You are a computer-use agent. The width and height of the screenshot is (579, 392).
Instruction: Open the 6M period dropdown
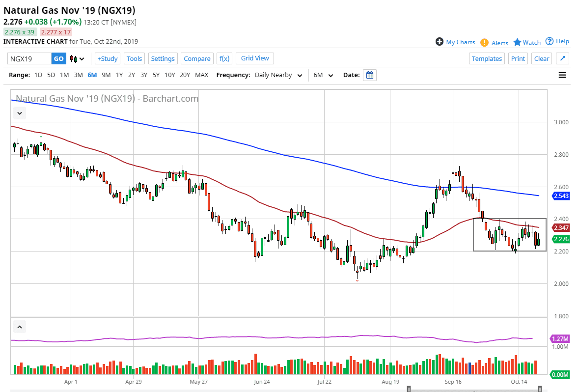tap(323, 75)
